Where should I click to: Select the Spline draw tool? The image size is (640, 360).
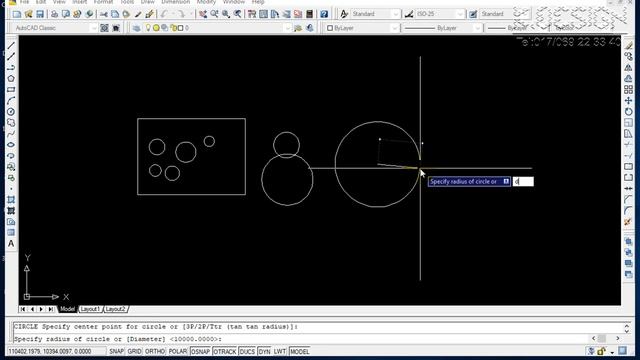point(11,133)
